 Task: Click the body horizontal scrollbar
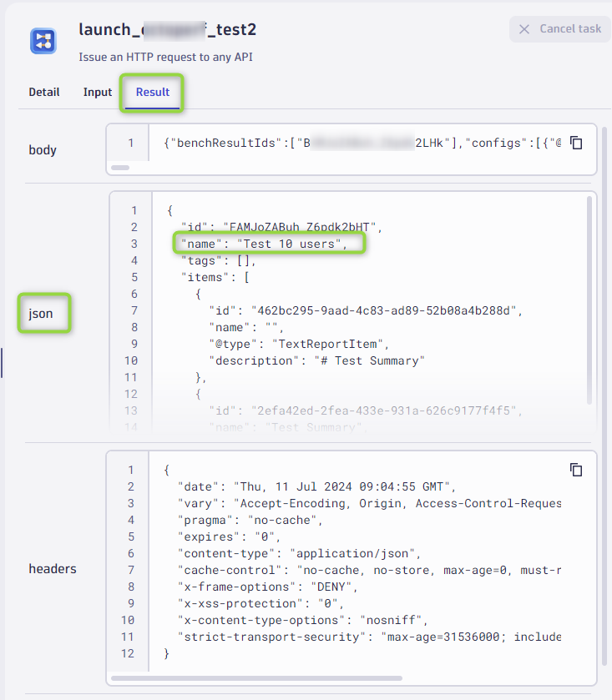pos(120,168)
